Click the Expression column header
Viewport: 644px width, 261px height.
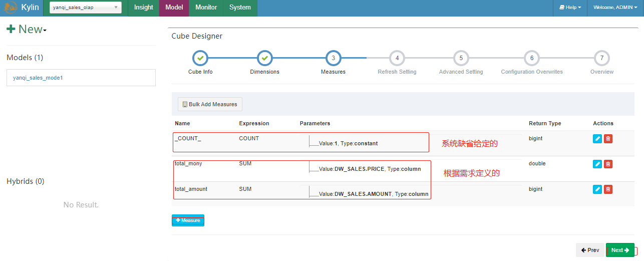tap(254, 123)
